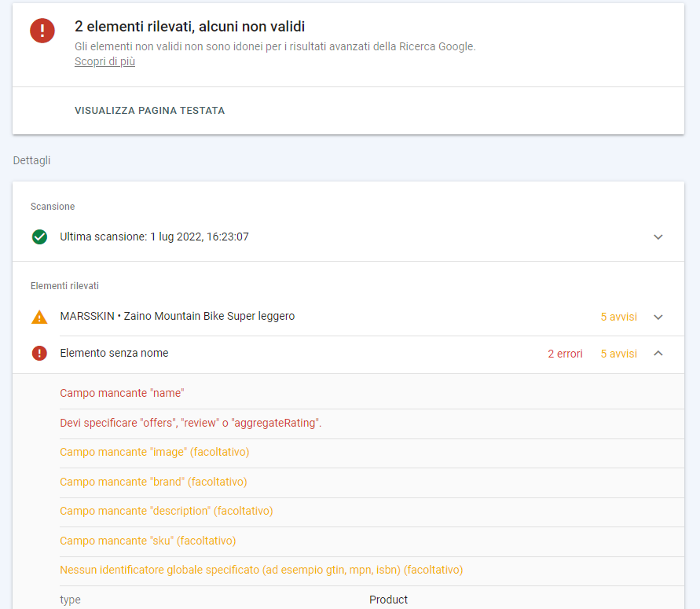The width and height of the screenshot is (700, 609).
Task: Select warning 'Campo mancante "brand" (facoltativo)'
Action: (x=153, y=482)
